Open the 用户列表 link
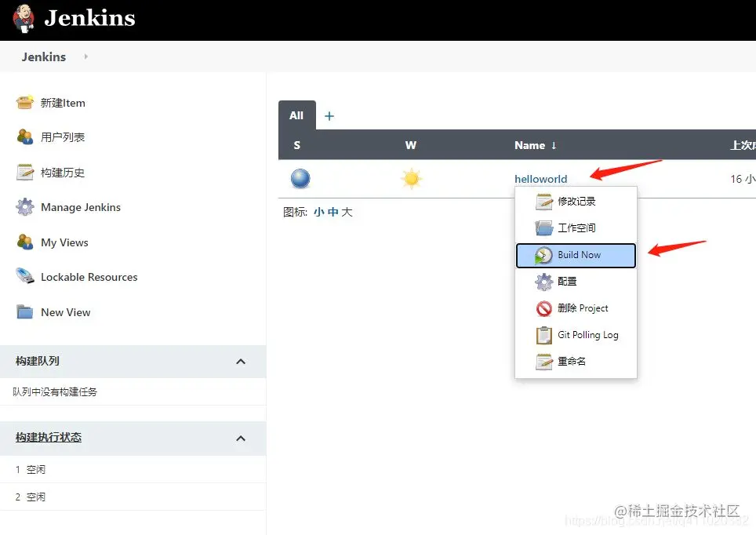Viewport: 756px width, 535px height. (63, 137)
